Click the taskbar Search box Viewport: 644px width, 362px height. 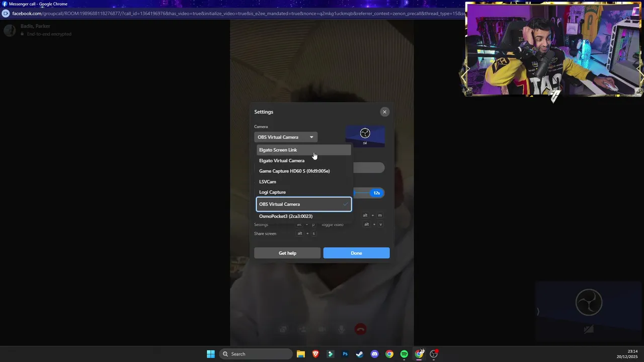(x=256, y=354)
